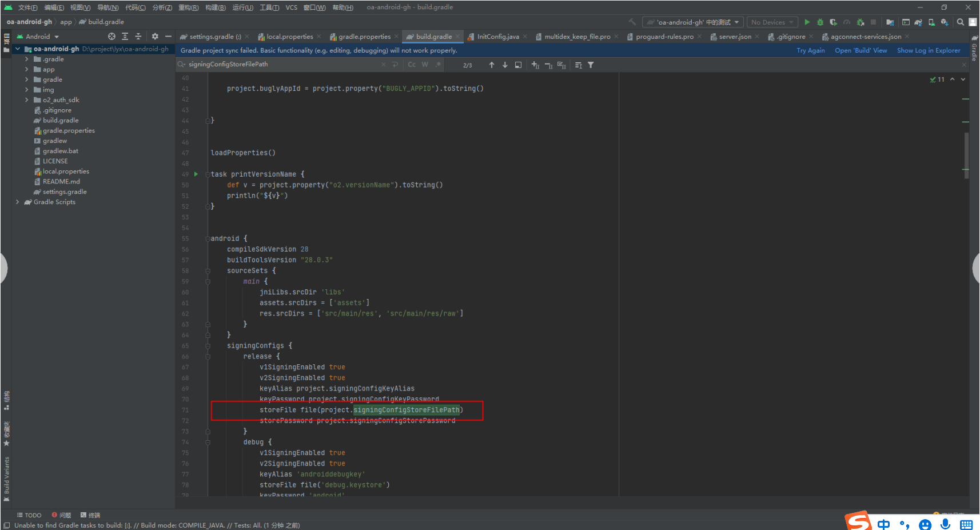980x530 pixels.
Task: Expand the o2_auth_sdk folder
Action: point(26,100)
